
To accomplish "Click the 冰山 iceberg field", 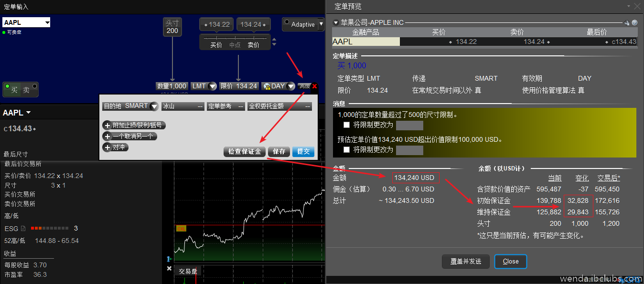I will [183, 106].
